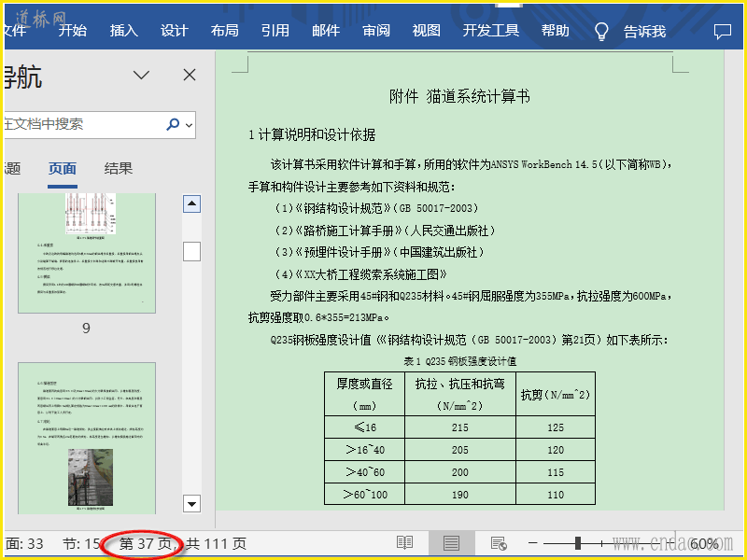747x560 pixels.
Task: Click the magnifier search icon
Action: pos(173,124)
